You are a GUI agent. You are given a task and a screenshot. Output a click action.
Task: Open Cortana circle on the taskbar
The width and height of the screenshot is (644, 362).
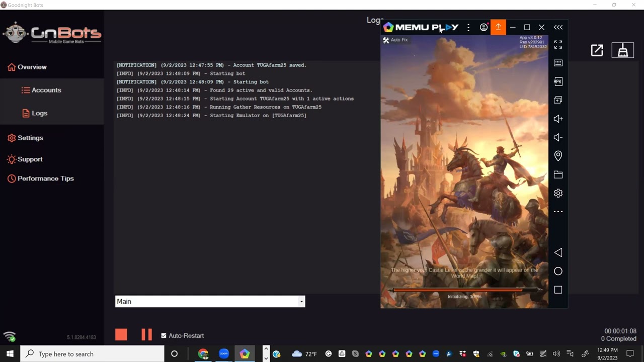tap(174, 354)
